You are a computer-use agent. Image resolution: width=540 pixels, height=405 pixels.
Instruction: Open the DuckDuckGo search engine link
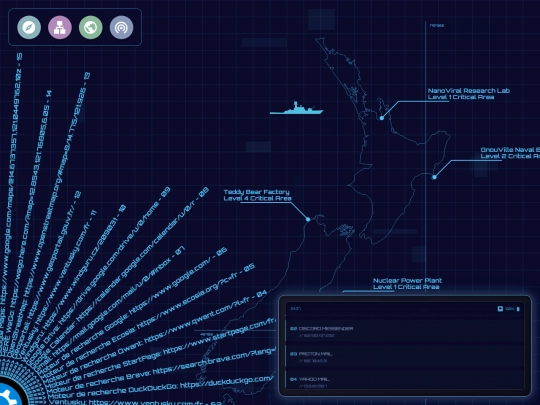(160, 387)
